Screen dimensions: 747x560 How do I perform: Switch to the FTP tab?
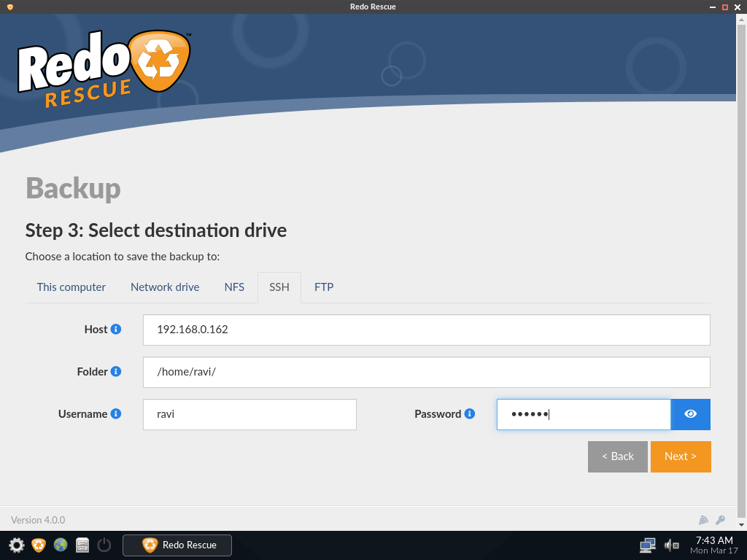pos(324,287)
